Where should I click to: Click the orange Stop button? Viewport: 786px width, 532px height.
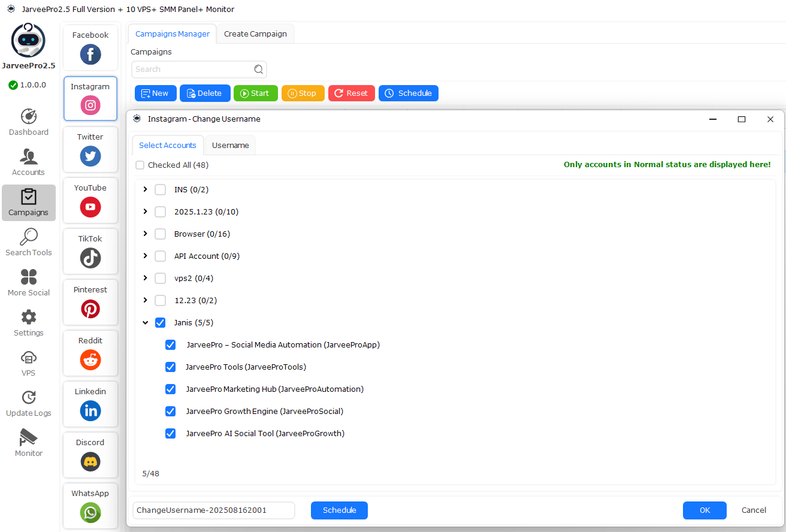click(x=303, y=93)
